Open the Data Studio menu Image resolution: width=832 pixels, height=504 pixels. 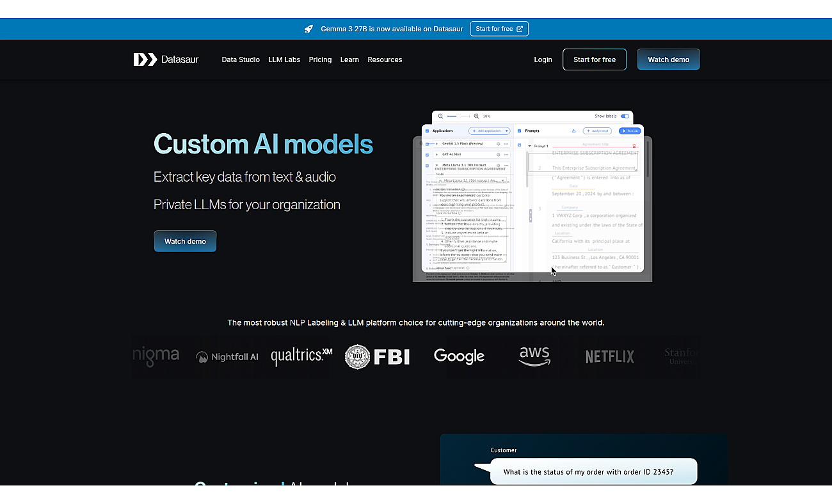[x=241, y=59]
